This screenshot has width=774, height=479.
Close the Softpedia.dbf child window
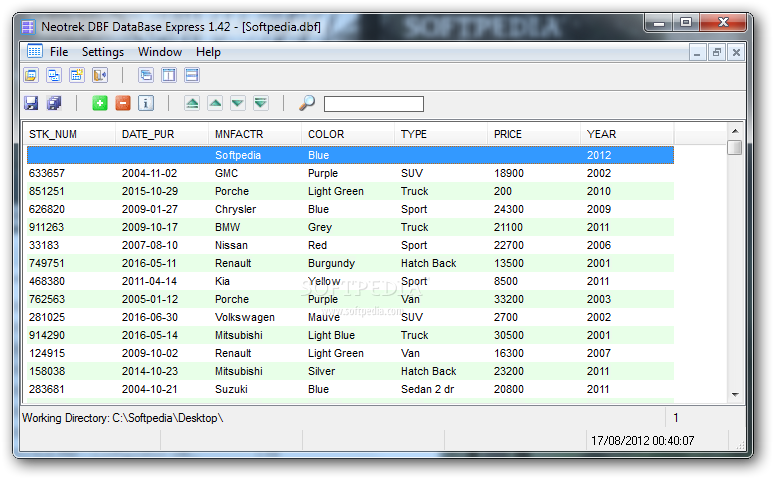point(736,52)
